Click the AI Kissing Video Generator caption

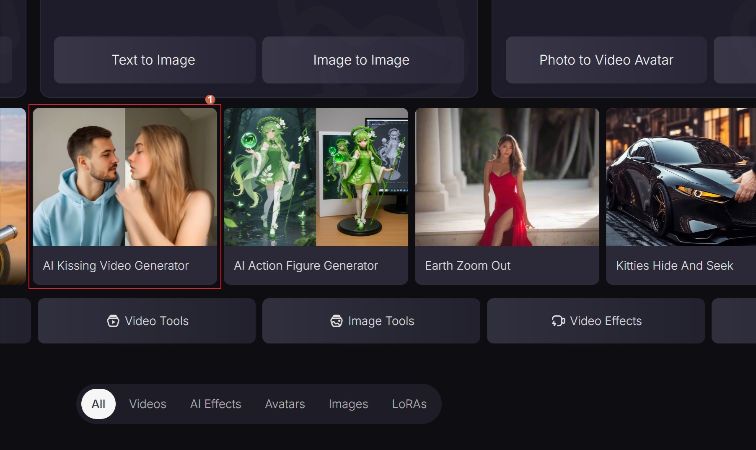pyautogui.click(x=116, y=266)
